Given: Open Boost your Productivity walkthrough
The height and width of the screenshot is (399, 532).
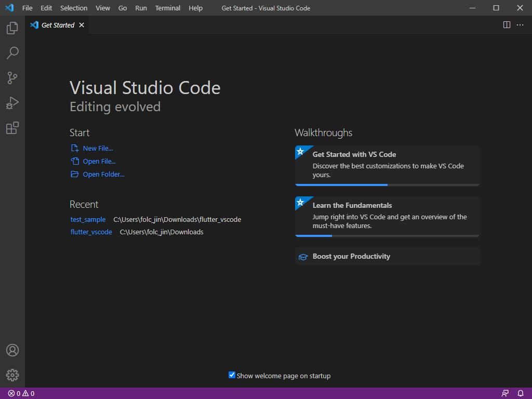Looking at the screenshot, I should [387, 257].
